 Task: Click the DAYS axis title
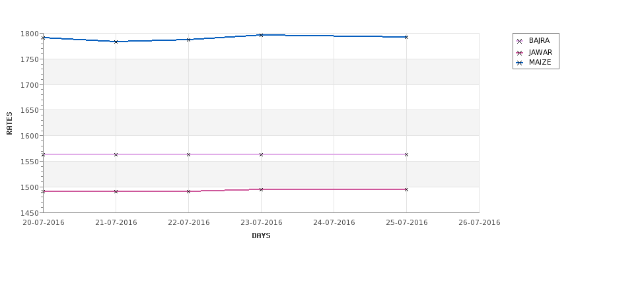point(261,236)
